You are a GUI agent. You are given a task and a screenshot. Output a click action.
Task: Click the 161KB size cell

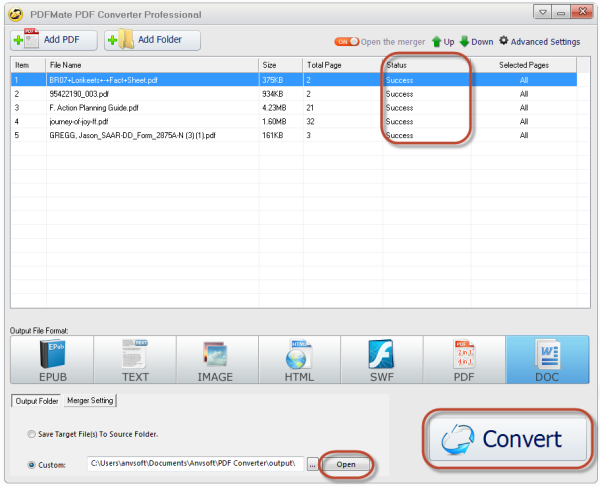tap(272, 135)
